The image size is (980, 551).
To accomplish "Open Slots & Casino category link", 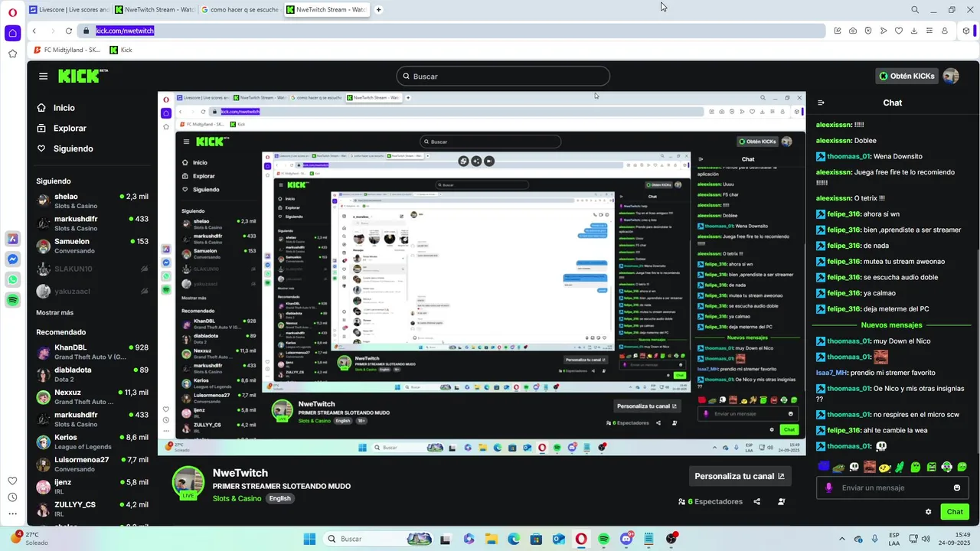I will [x=237, y=498].
